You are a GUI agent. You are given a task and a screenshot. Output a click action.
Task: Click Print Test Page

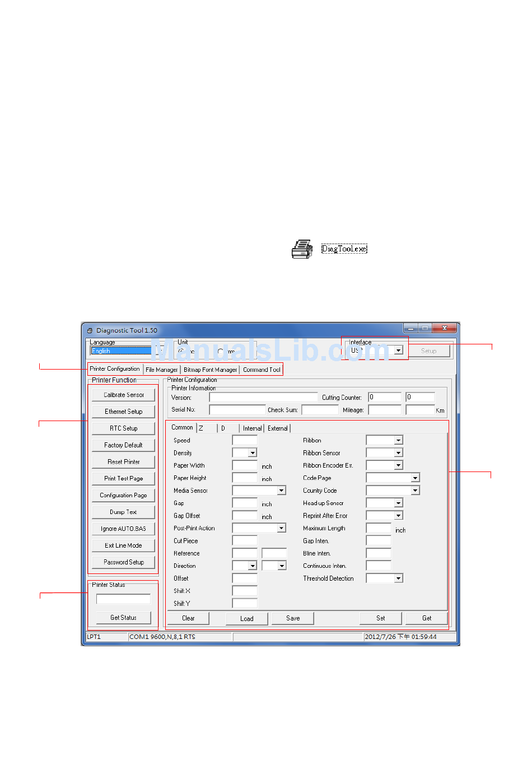point(124,479)
